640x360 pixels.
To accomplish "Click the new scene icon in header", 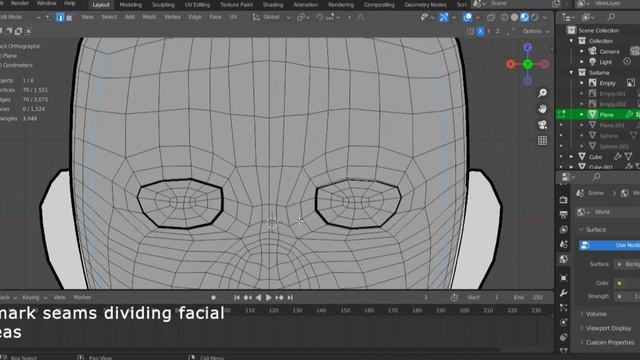I will 556,4.
